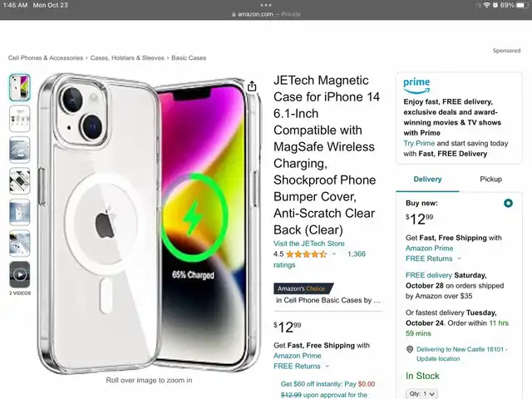Visit the JETech Store link
The height and width of the screenshot is (399, 532).
[x=308, y=244]
